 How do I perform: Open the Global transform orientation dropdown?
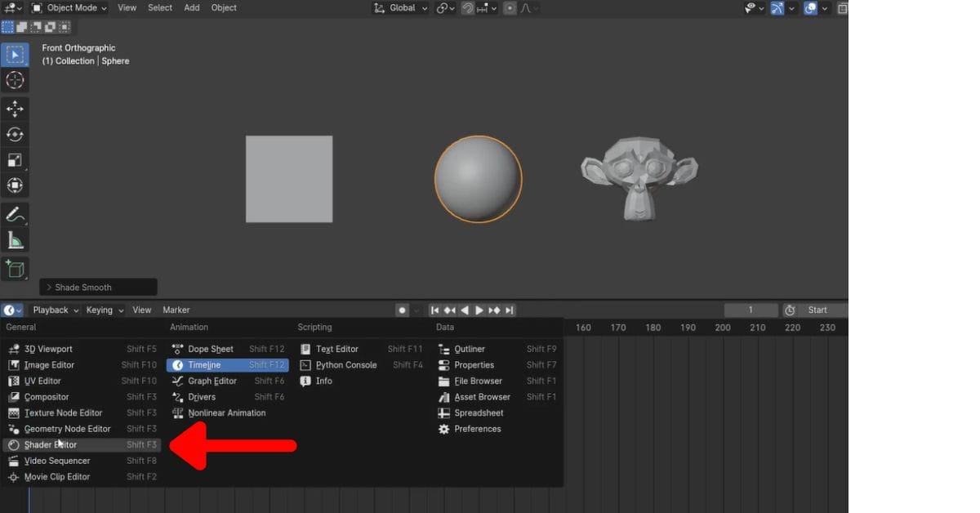(399, 7)
